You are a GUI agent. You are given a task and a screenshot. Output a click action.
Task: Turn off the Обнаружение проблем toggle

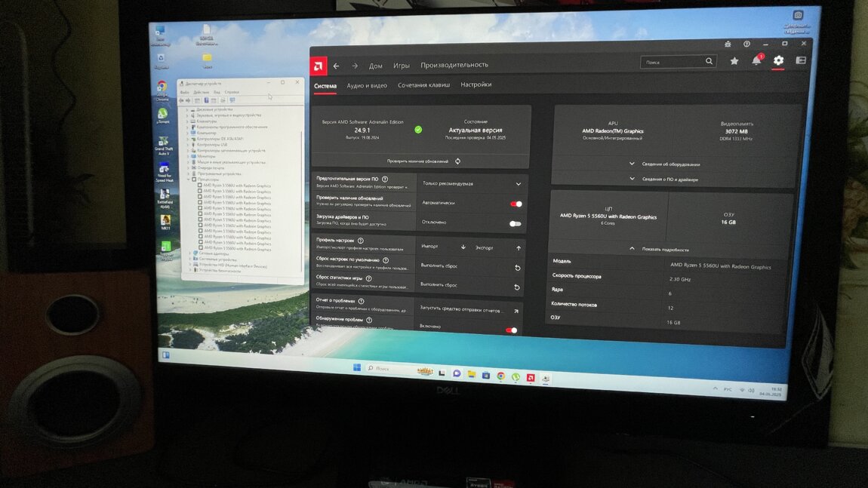511,330
